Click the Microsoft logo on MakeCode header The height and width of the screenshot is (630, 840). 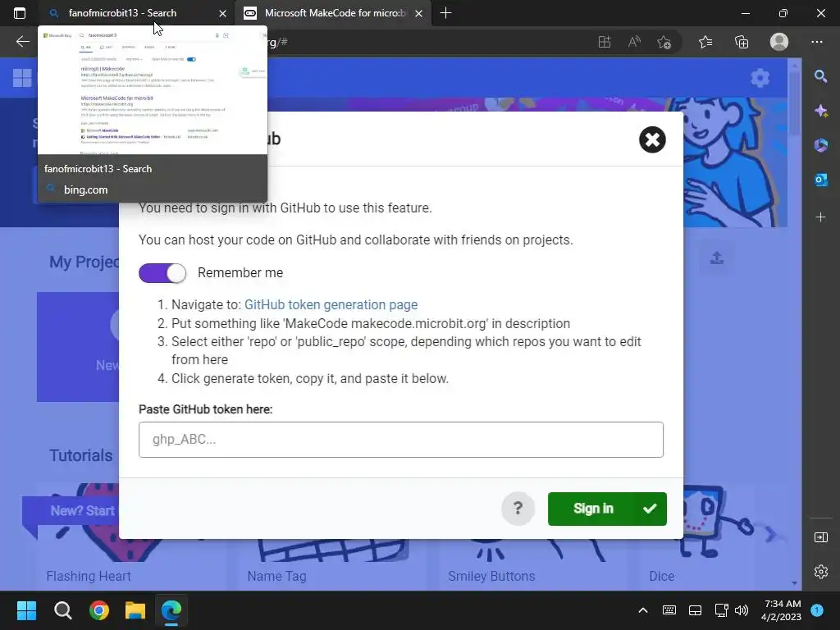(22, 78)
